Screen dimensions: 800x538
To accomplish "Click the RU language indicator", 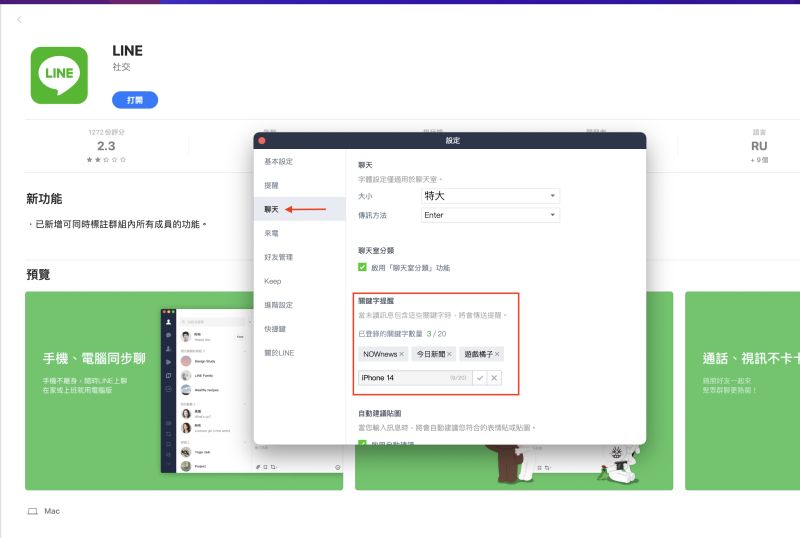I will click(759, 146).
